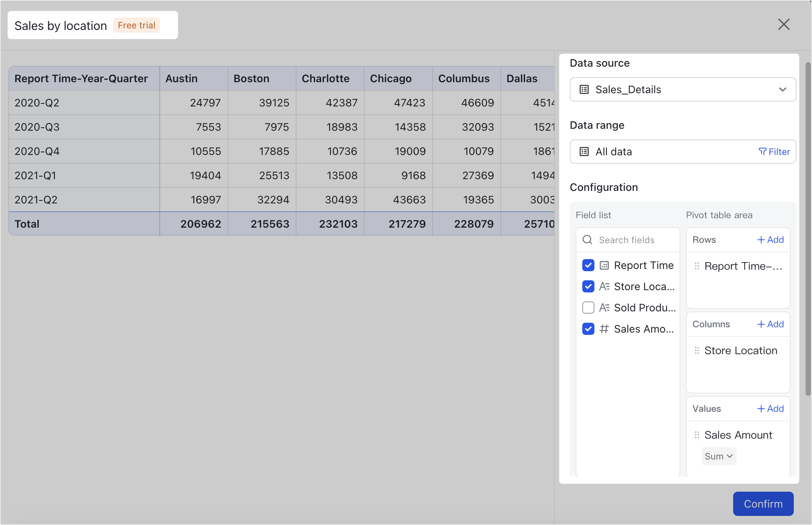Click the All data range table icon
Screen dimensions: 812x525
(x=584, y=152)
